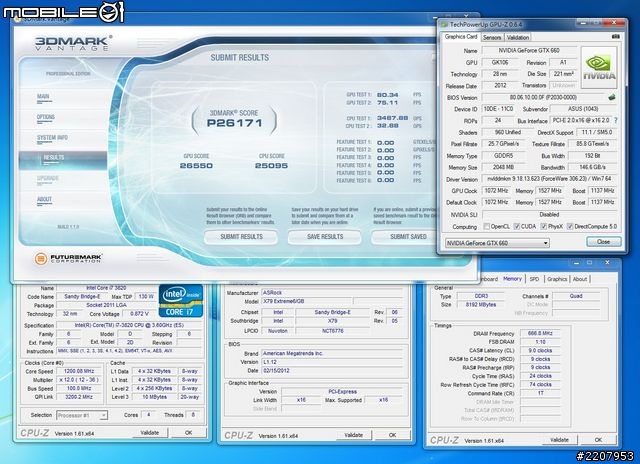The width and height of the screenshot is (640, 464).
Task: Click the Memory Size field 2048 MB
Action: coord(503,167)
